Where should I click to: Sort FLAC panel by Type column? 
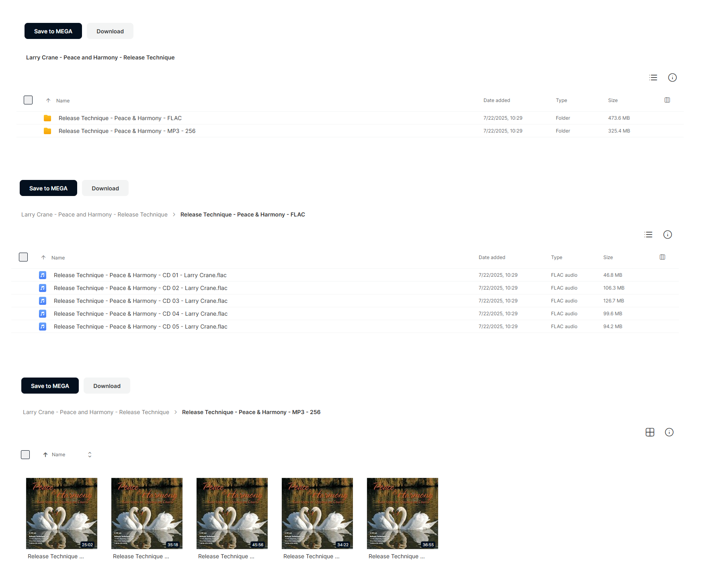(x=557, y=257)
